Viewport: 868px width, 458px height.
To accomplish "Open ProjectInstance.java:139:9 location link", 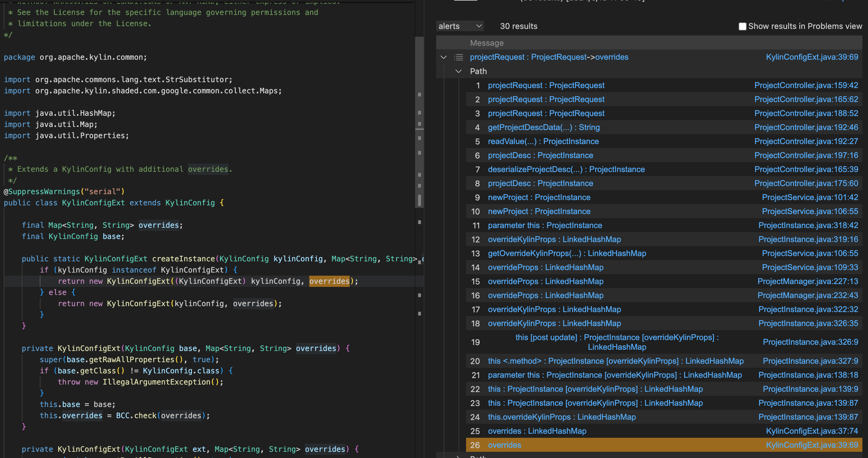I will point(810,389).
